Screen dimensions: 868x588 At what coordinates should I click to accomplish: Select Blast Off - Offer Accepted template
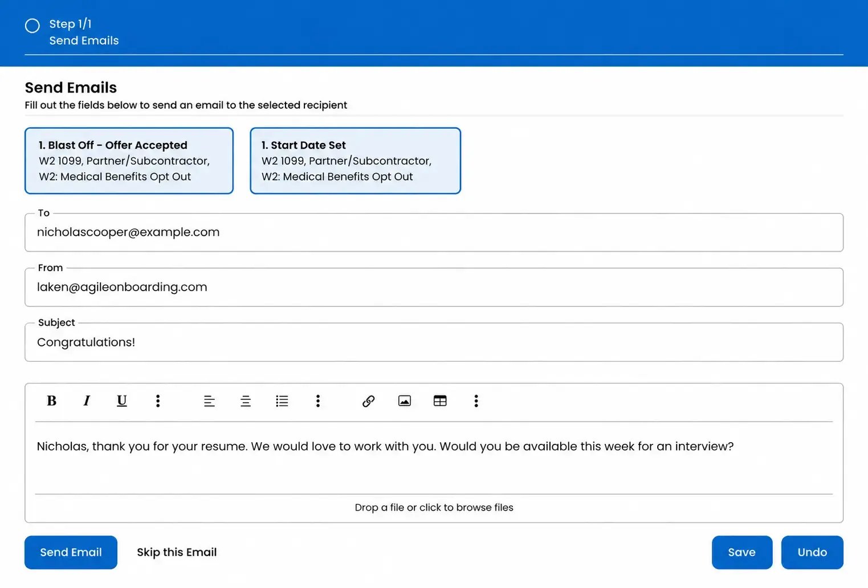129,161
